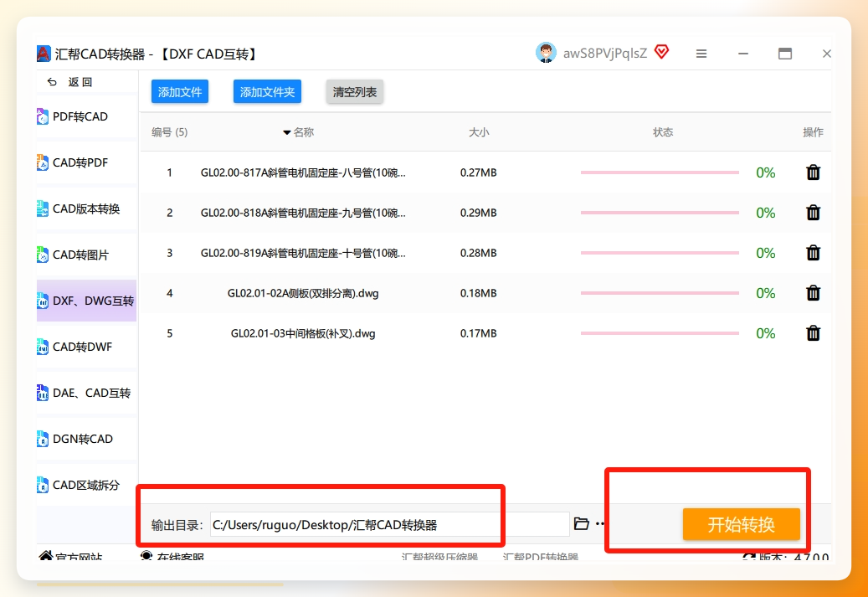Remove the GL02.01-02A侧板 file with its trash icon
This screenshot has width=868, height=597.
tap(813, 293)
